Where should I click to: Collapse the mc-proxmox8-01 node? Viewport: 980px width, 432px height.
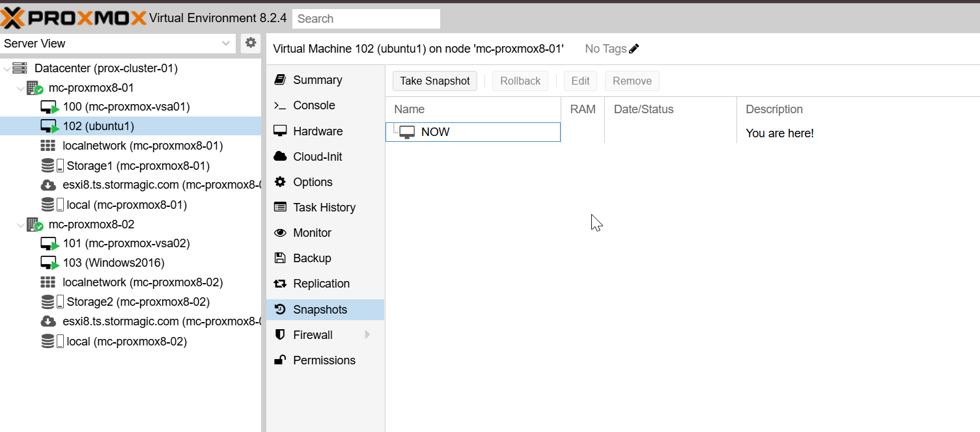coord(21,88)
